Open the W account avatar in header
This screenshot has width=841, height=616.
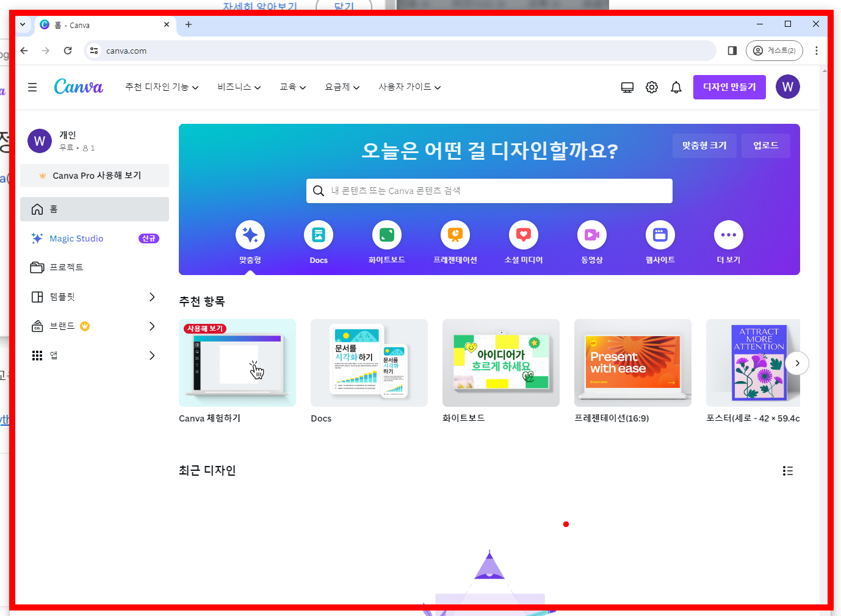pyautogui.click(x=788, y=87)
